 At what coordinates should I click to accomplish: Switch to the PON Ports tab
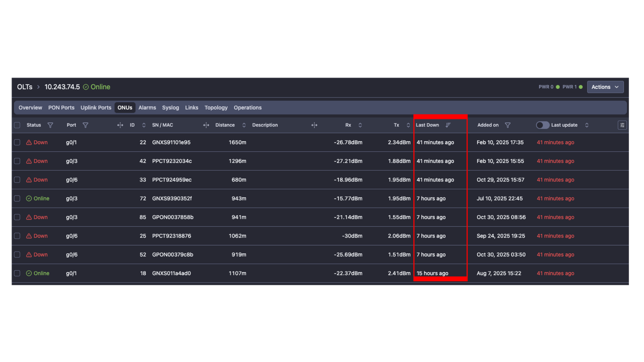61,108
